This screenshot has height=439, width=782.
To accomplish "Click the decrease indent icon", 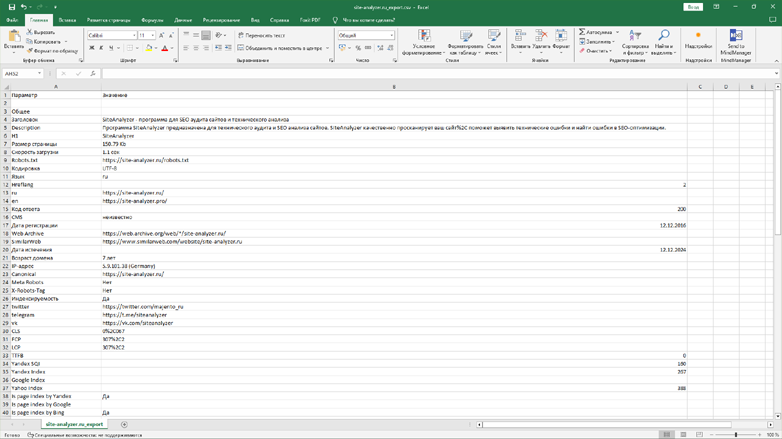I will [218, 48].
